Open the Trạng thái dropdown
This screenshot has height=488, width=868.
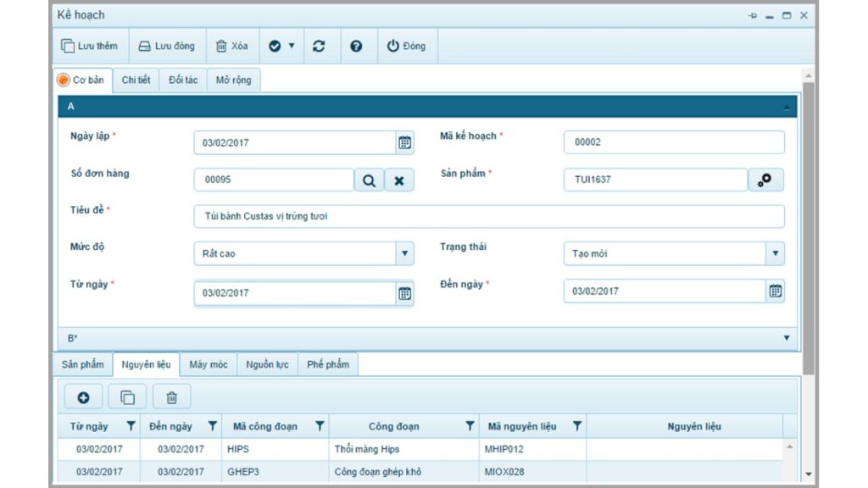pyautogui.click(x=775, y=253)
